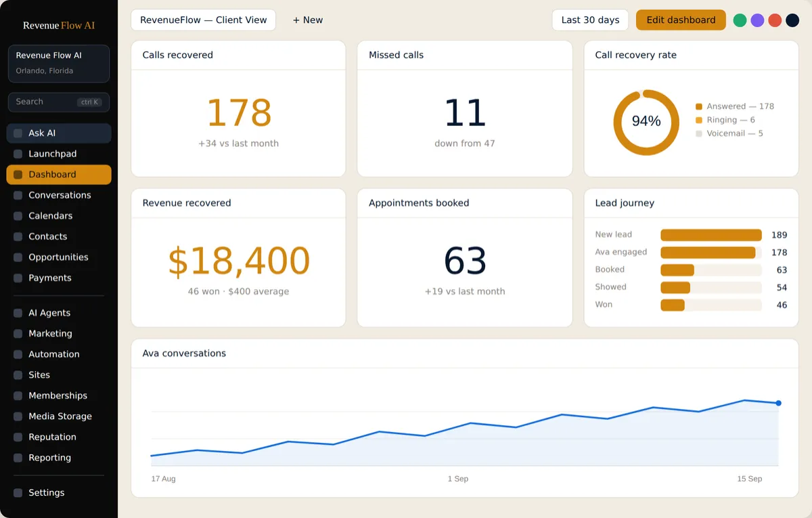Click the Calendars sidebar icon
812x518 pixels.
tap(18, 216)
